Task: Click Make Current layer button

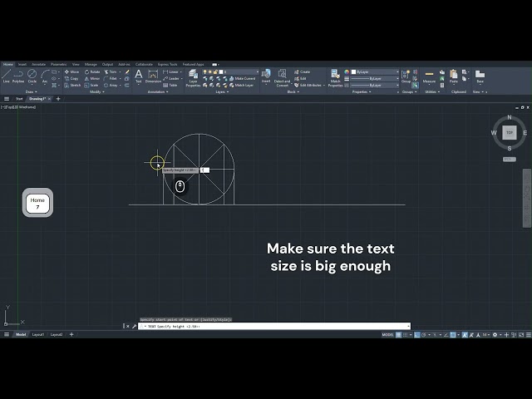Action: pyautogui.click(x=242, y=78)
